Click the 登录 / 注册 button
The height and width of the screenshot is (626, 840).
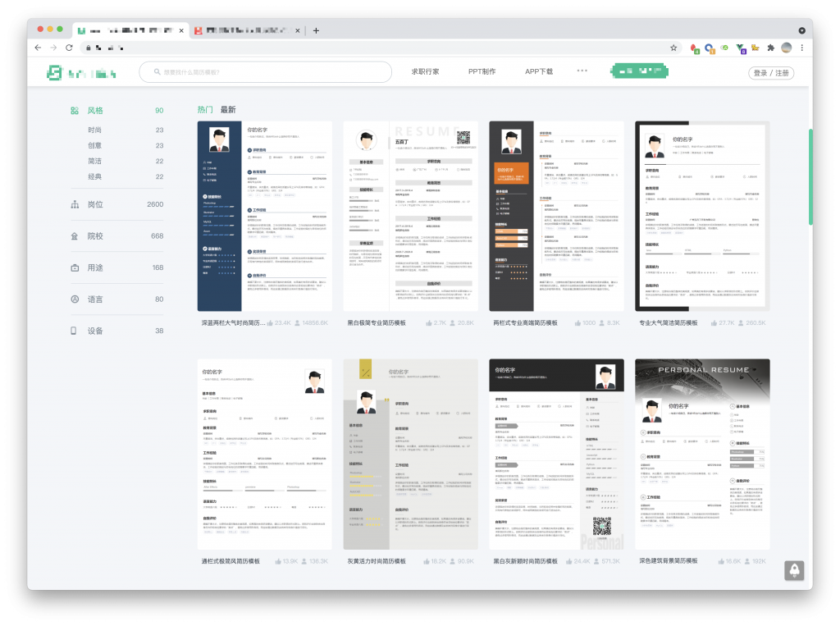771,73
